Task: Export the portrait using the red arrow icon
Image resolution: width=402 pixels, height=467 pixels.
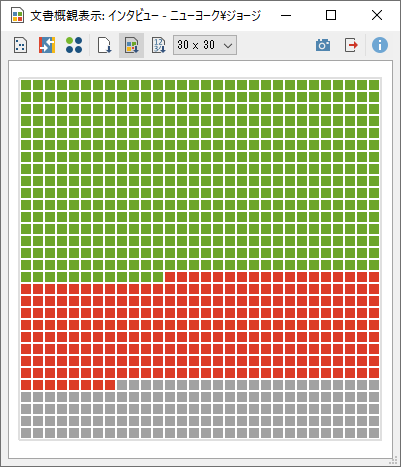Action: click(x=351, y=45)
